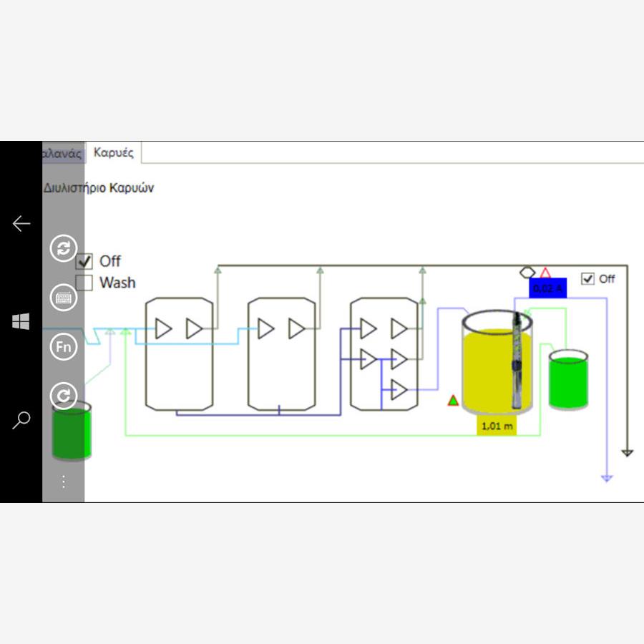This screenshot has width=644, height=644.
Task: Click the green alarm triangle beside yellow tank
Action: (453, 400)
